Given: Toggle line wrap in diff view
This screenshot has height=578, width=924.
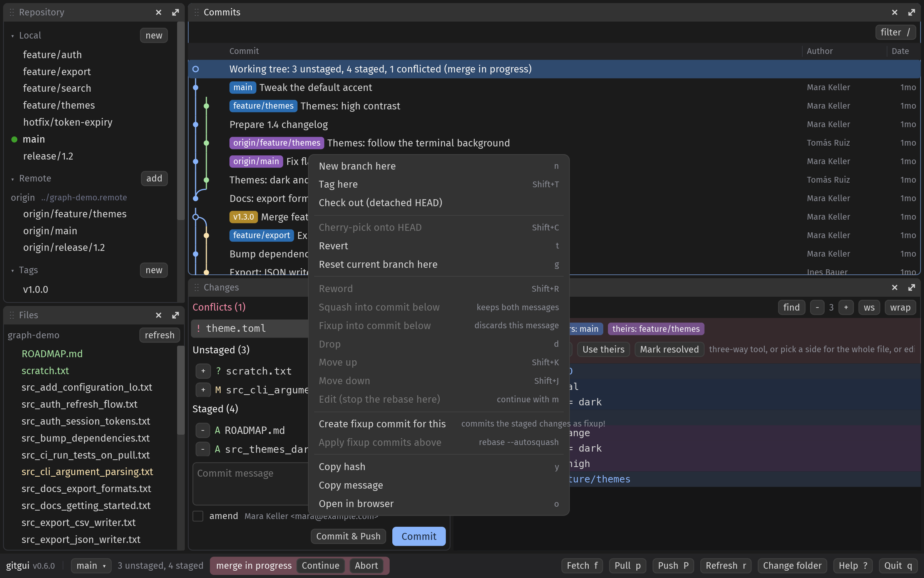Looking at the screenshot, I should 900,307.
